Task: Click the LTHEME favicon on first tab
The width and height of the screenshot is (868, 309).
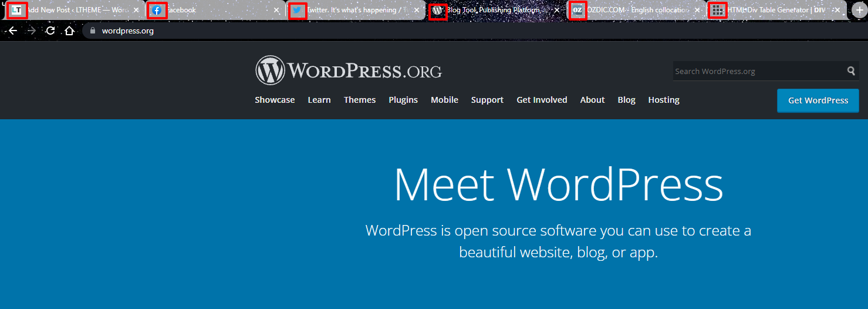Action: (x=17, y=10)
